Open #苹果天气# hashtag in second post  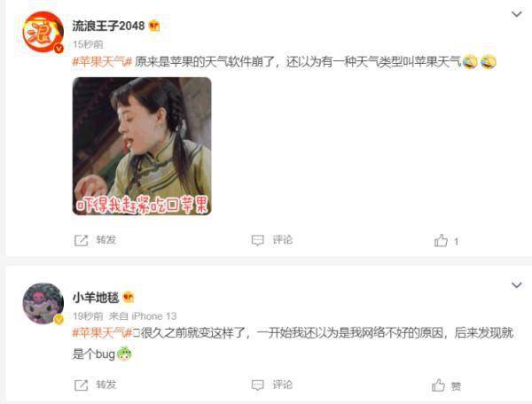pyautogui.click(x=102, y=333)
